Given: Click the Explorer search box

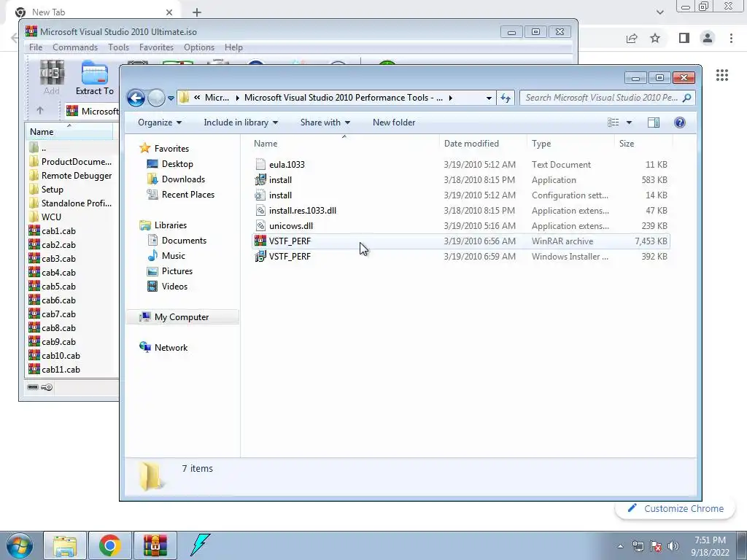Looking at the screenshot, I should point(608,98).
